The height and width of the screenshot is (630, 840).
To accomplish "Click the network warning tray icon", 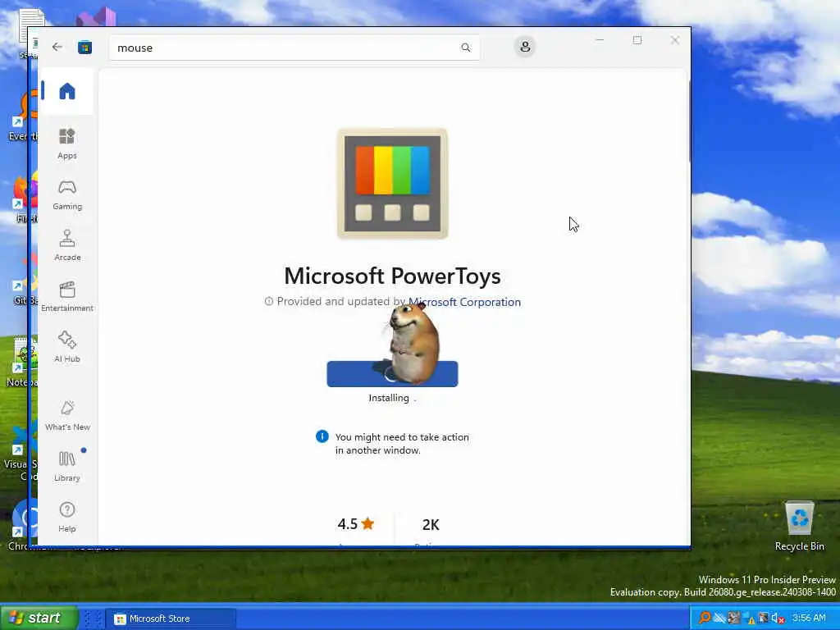I will tap(748, 619).
